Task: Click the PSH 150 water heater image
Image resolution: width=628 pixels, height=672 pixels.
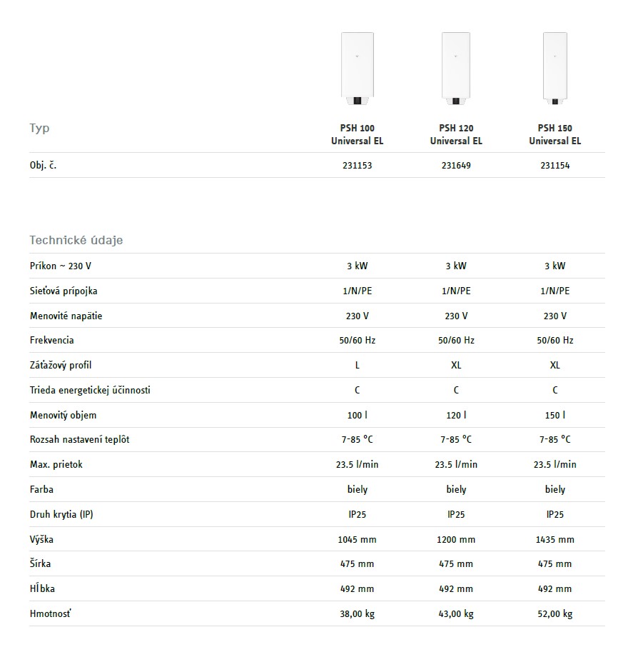Action: [554, 66]
